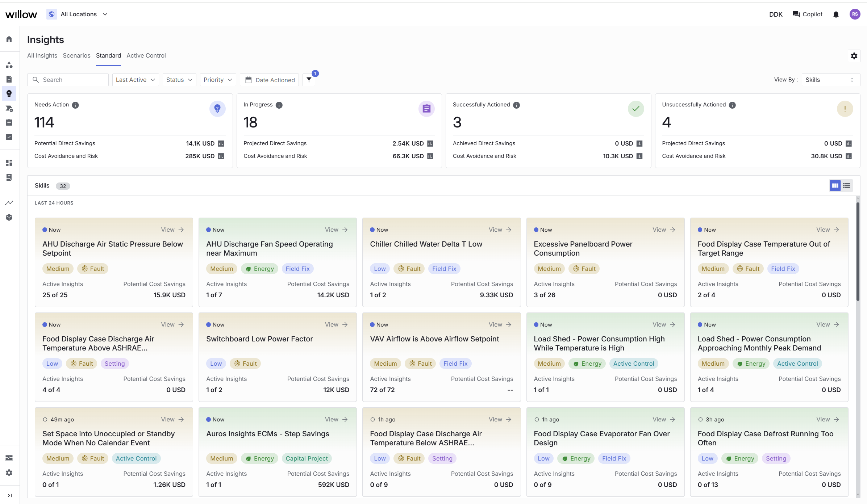Open the Date Actioned filter button
The width and height of the screenshot is (867, 504).
tap(270, 80)
